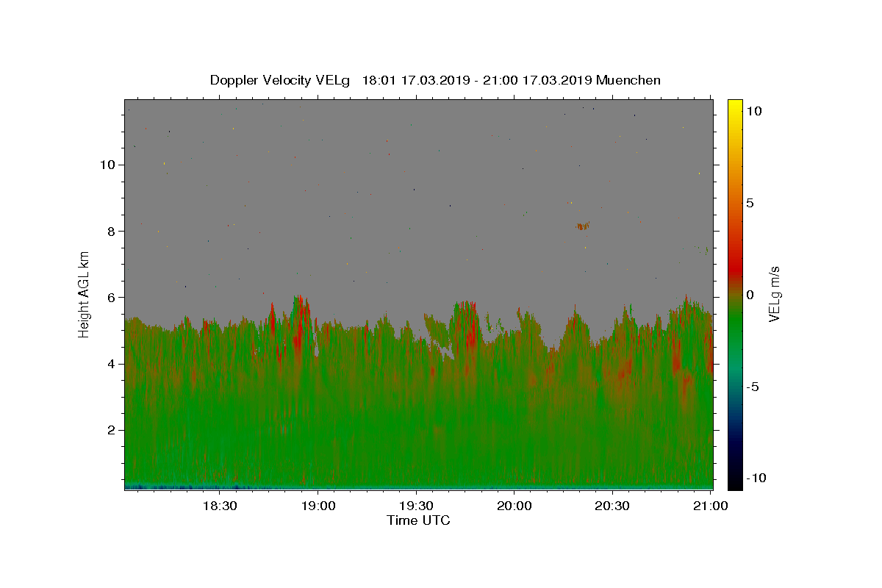882x588 pixels.
Task: Click the "Height AGL km" axis label
Action: 85,294
